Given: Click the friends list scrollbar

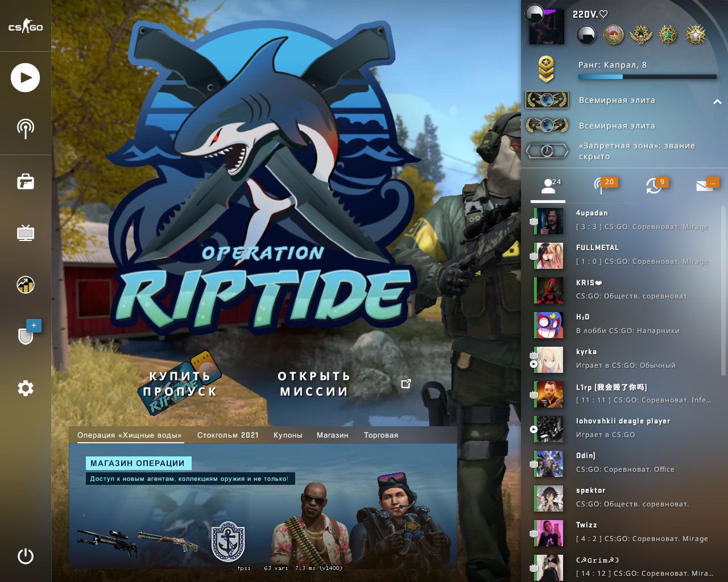Looking at the screenshot, I should [723, 290].
